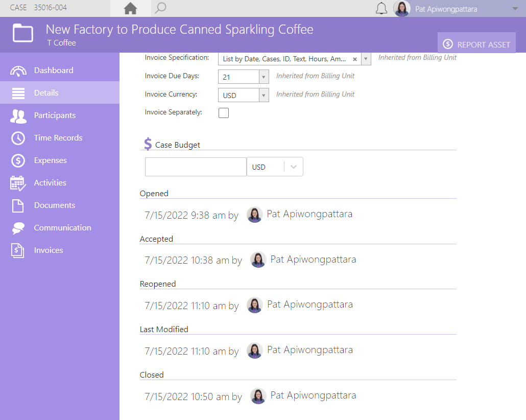Click the Details list icon
This screenshot has width=526, height=420.
tap(18, 93)
